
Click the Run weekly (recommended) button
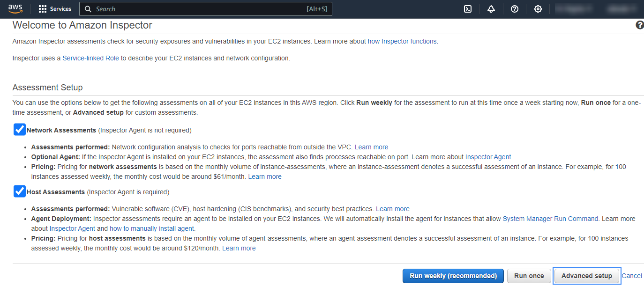(x=453, y=276)
